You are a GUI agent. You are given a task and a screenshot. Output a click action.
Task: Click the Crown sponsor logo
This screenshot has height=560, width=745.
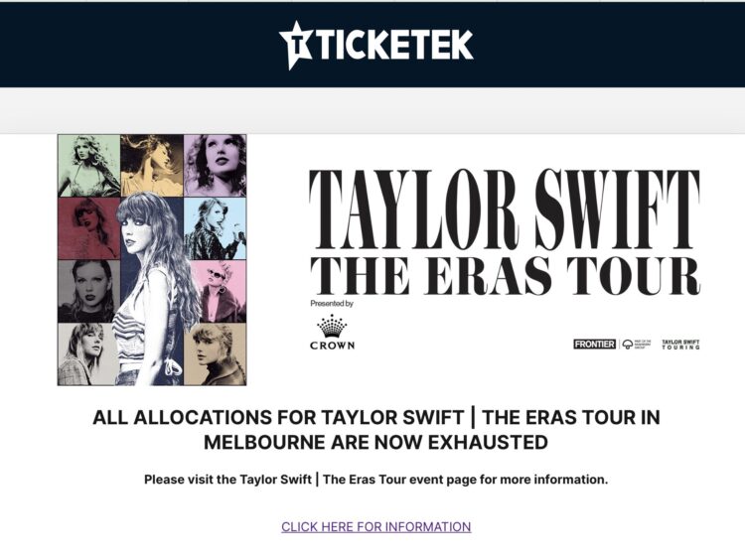click(x=332, y=333)
